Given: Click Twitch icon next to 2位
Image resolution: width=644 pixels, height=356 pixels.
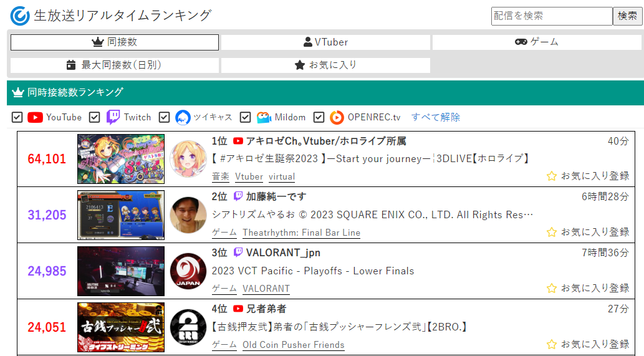Looking at the screenshot, I should click(x=238, y=196).
